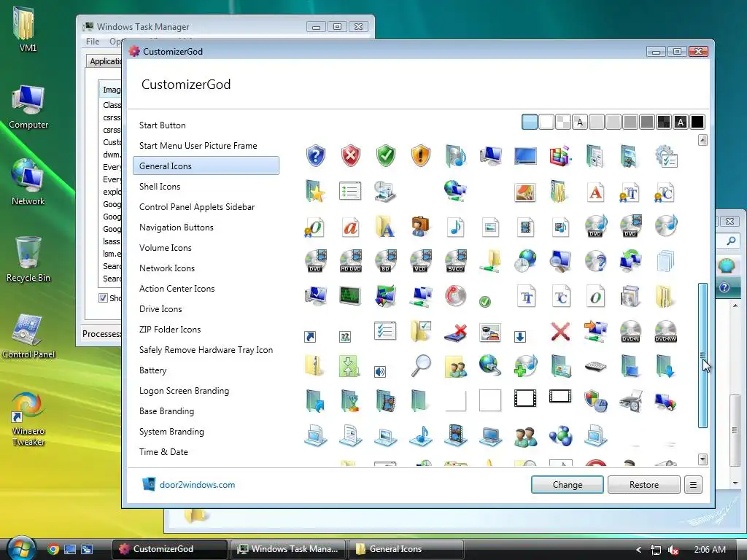Choose the light blue background swatch
This screenshot has width=747, height=560.
click(x=530, y=122)
